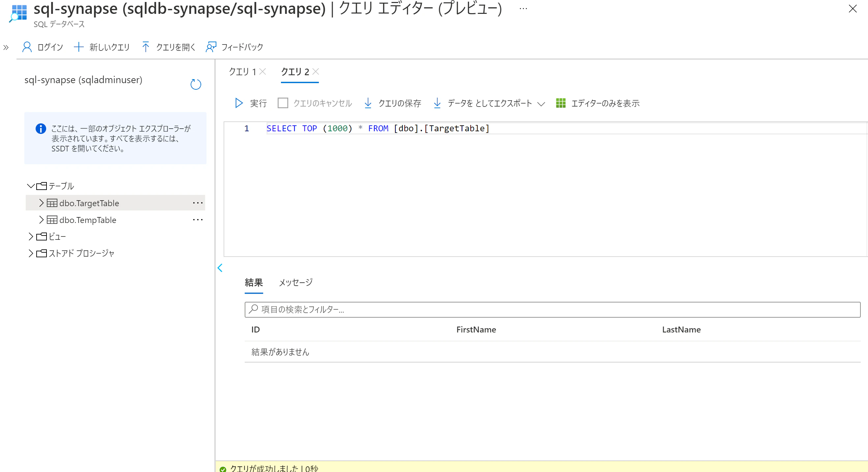This screenshot has width=868, height=472.
Task: Click the cancel query square icon
Action: tap(283, 103)
